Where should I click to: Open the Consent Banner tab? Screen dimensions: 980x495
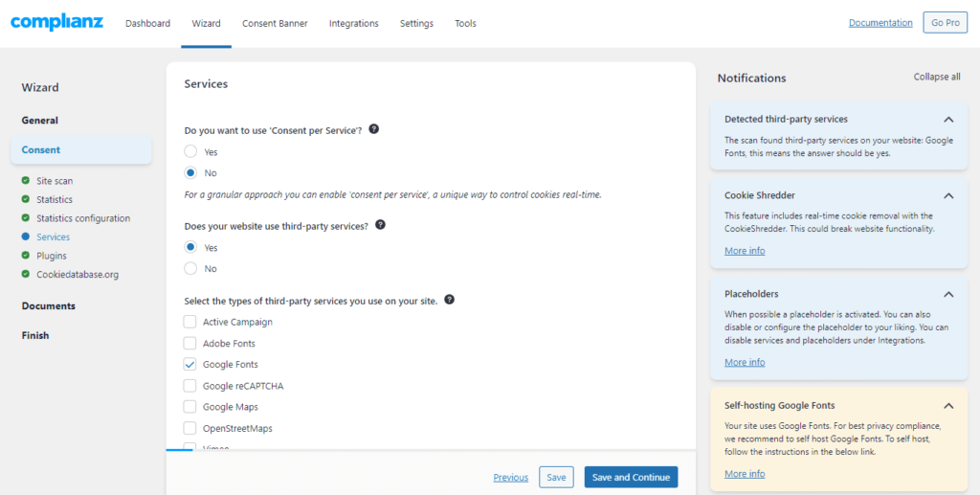click(x=275, y=24)
